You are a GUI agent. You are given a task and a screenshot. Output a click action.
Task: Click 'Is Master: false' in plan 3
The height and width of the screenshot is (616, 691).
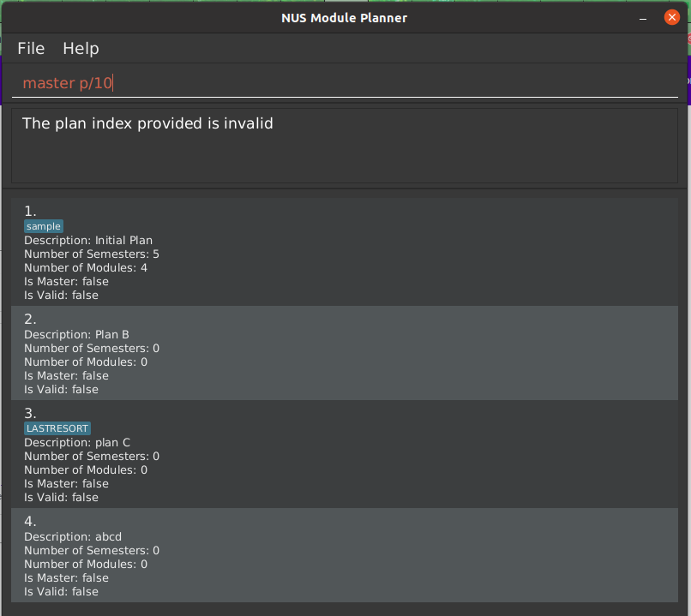coord(66,483)
